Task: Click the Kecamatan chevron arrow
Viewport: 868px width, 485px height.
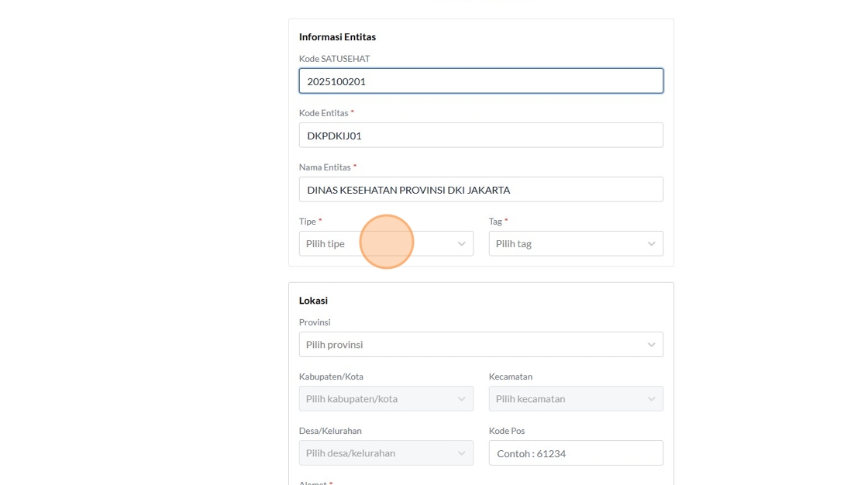Action: (651, 399)
